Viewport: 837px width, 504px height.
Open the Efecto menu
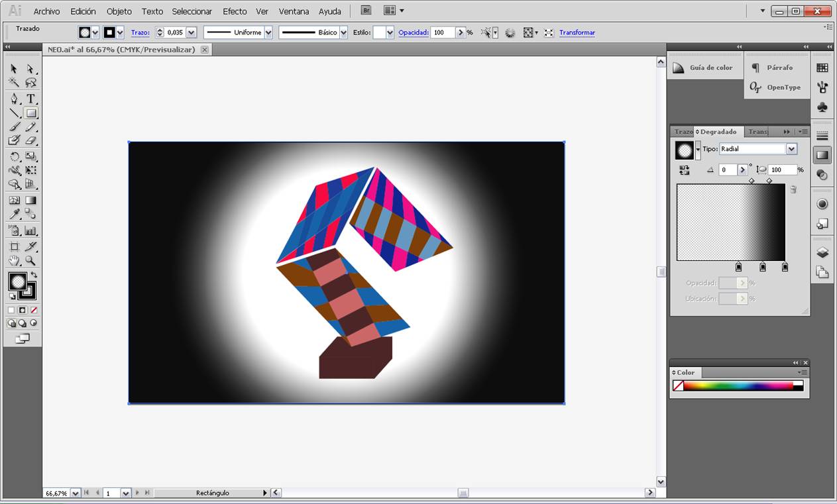point(235,11)
